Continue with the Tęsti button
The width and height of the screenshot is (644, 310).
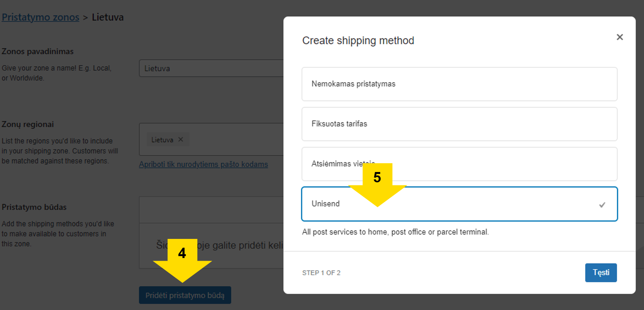[601, 273]
